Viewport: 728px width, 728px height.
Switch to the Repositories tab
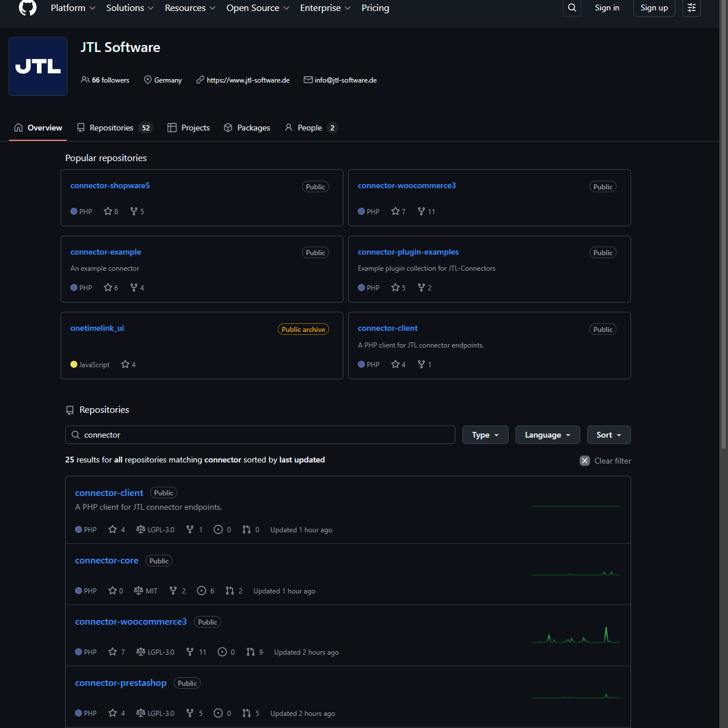click(114, 128)
